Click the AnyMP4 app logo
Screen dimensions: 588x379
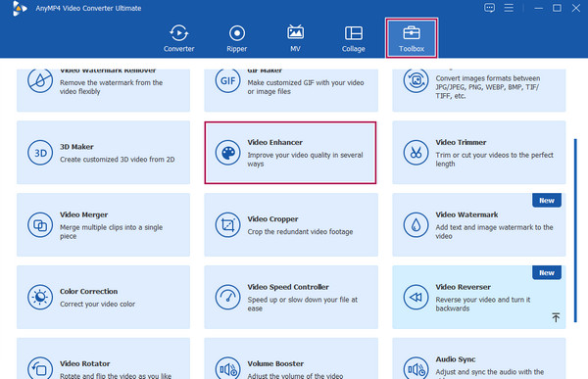coord(20,8)
